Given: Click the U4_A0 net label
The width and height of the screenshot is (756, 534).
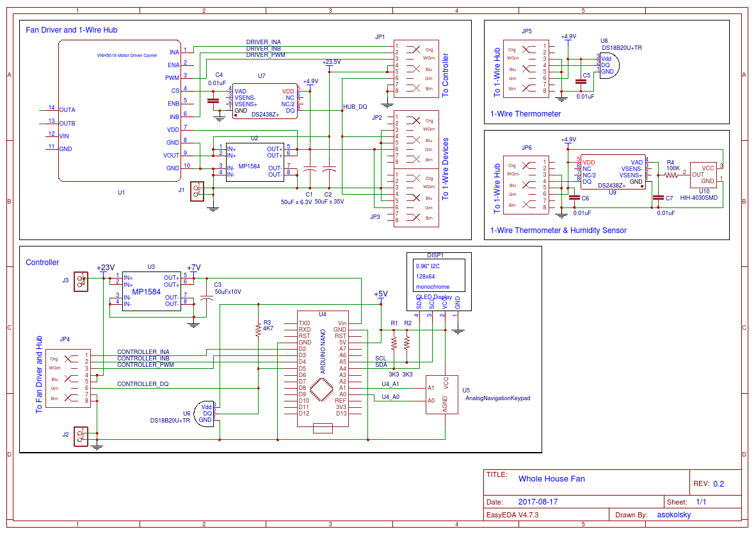Looking at the screenshot, I should pos(390,397).
